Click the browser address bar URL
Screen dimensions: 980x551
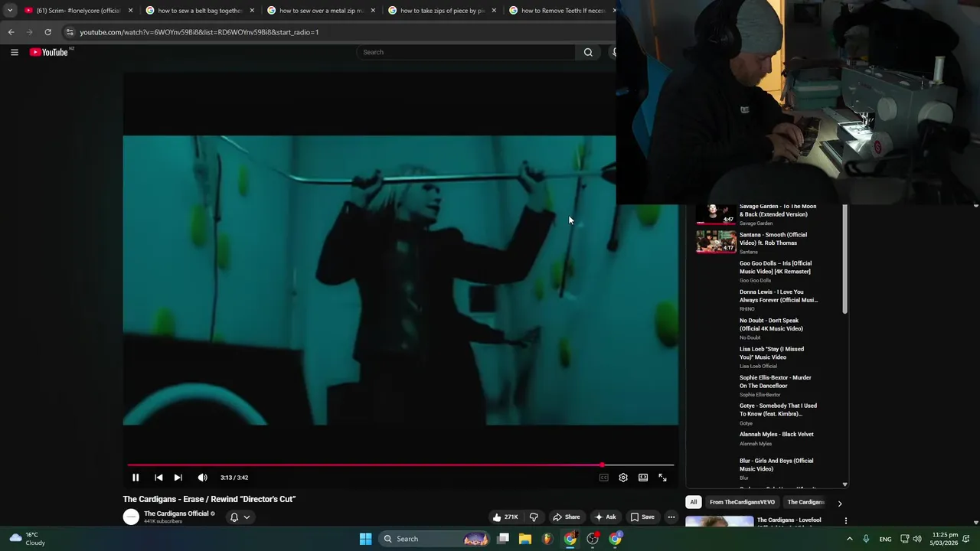pyautogui.click(x=199, y=32)
